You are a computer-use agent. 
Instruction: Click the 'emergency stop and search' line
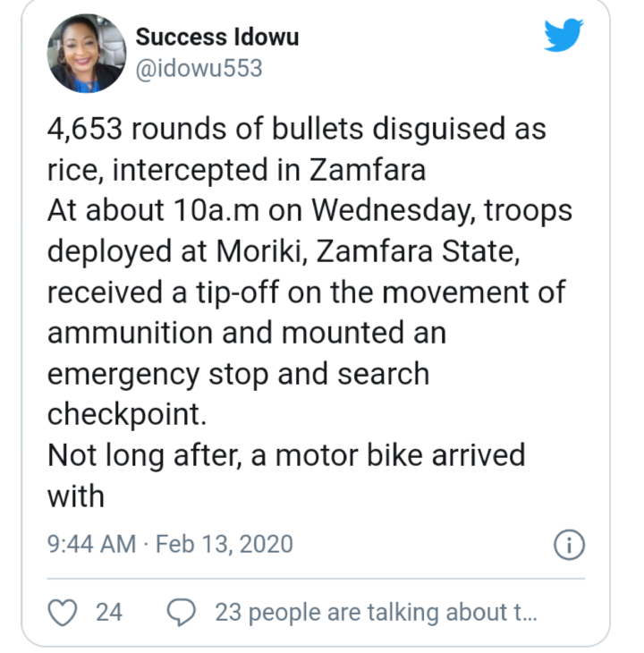click(238, 374)
